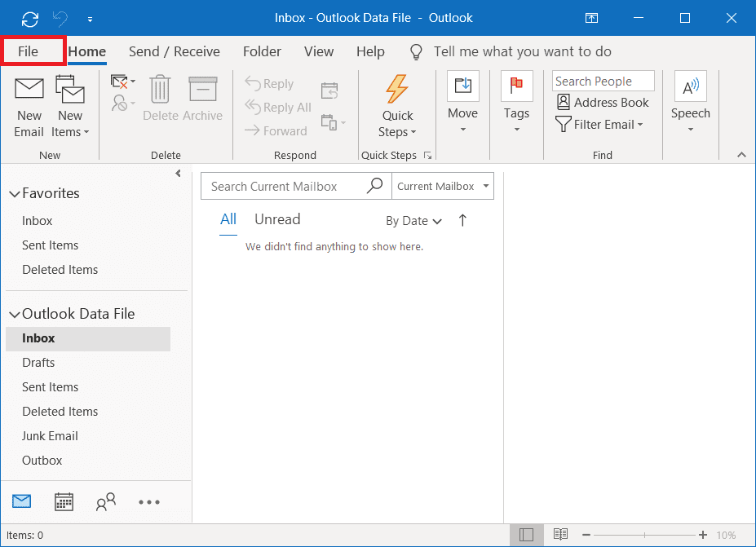Open the Help tab
Viewport: 756px width, 547px height.
click(x=370, y=51)
